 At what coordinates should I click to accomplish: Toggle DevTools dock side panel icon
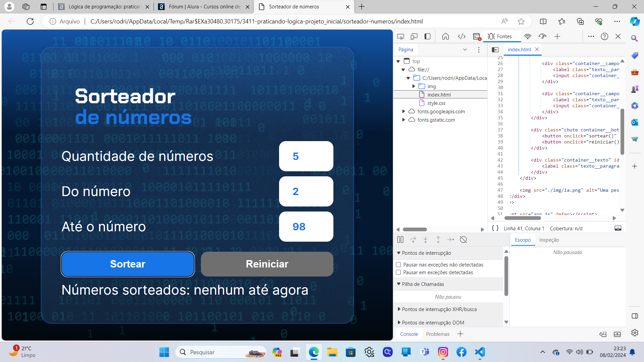pos(427,37)
